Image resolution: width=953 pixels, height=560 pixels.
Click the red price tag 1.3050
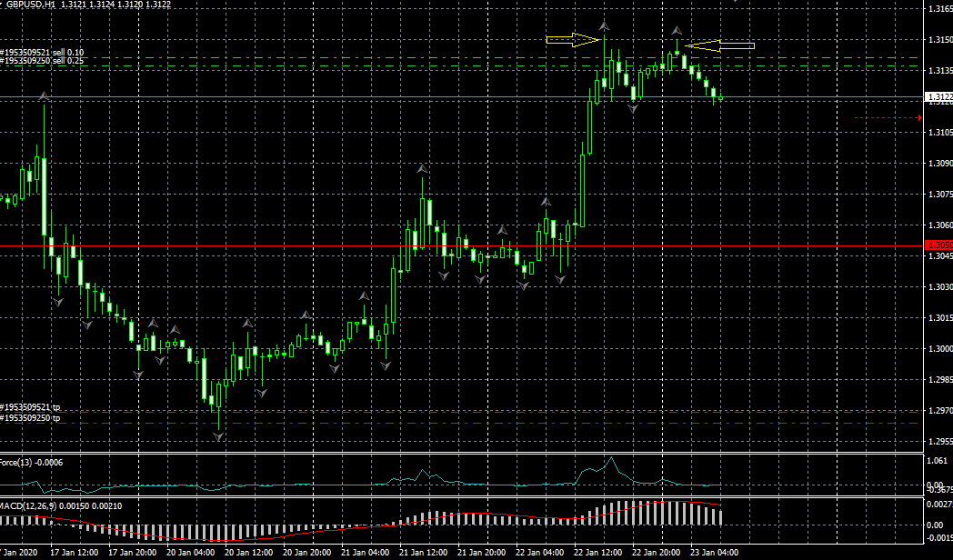938,245
